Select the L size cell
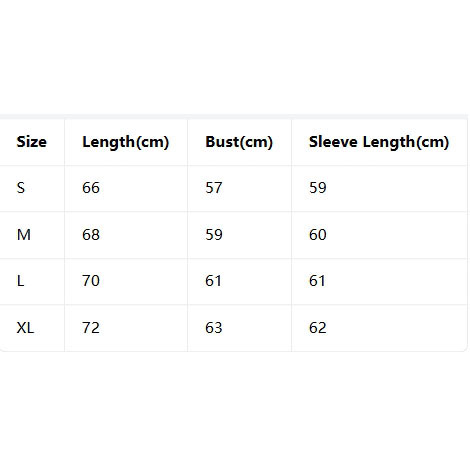Viewport: 470px width, 470px height. (20, 281)
